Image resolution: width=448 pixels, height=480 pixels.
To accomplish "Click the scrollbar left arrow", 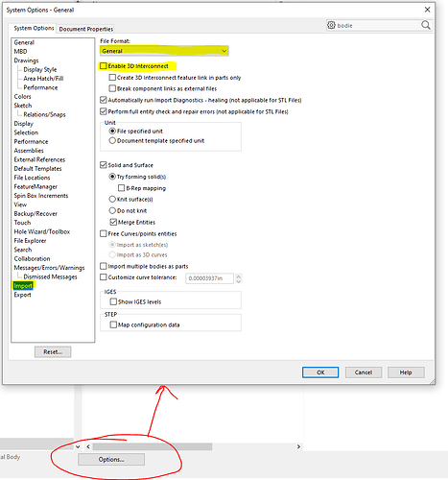I will (x=88, y=446).
